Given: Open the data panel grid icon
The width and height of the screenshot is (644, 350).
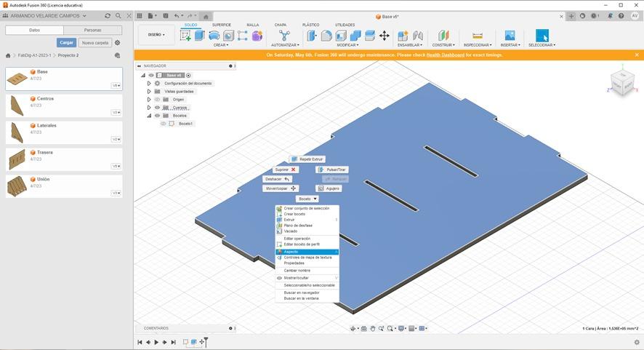Looking at the screenshot, I should [x=140, y=15].
